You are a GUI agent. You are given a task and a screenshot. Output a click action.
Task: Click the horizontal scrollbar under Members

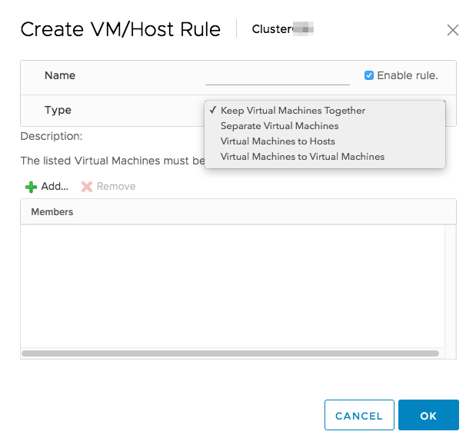(231, 353)
